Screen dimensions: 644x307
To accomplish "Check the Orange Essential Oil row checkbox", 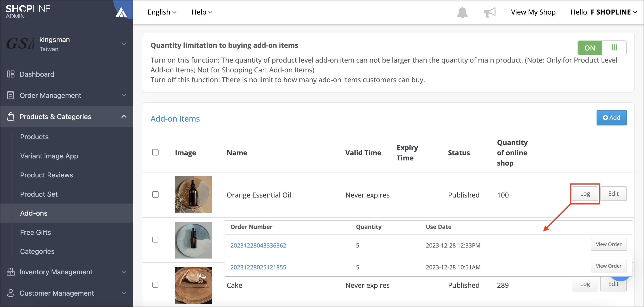I will (x=155, y=194).
